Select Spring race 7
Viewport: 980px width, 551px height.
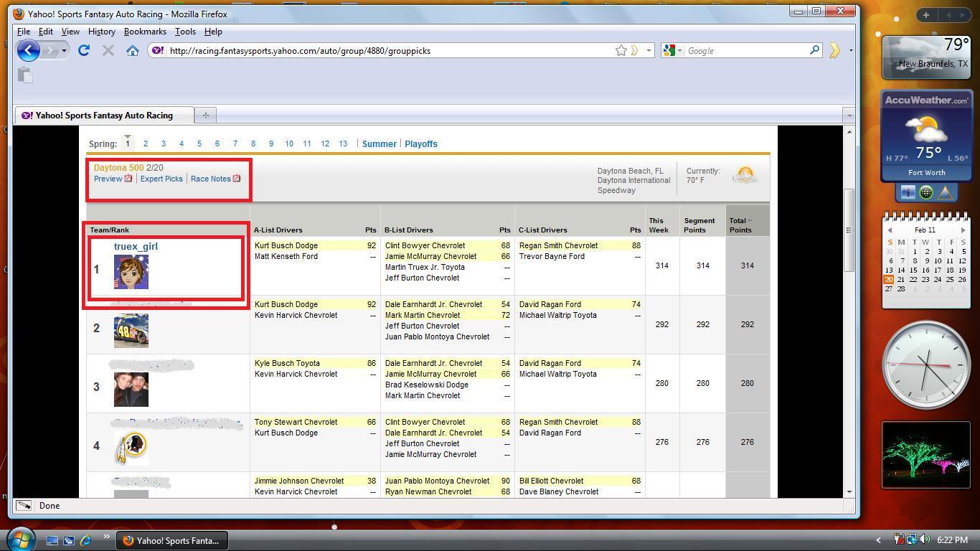pos(235,143)
